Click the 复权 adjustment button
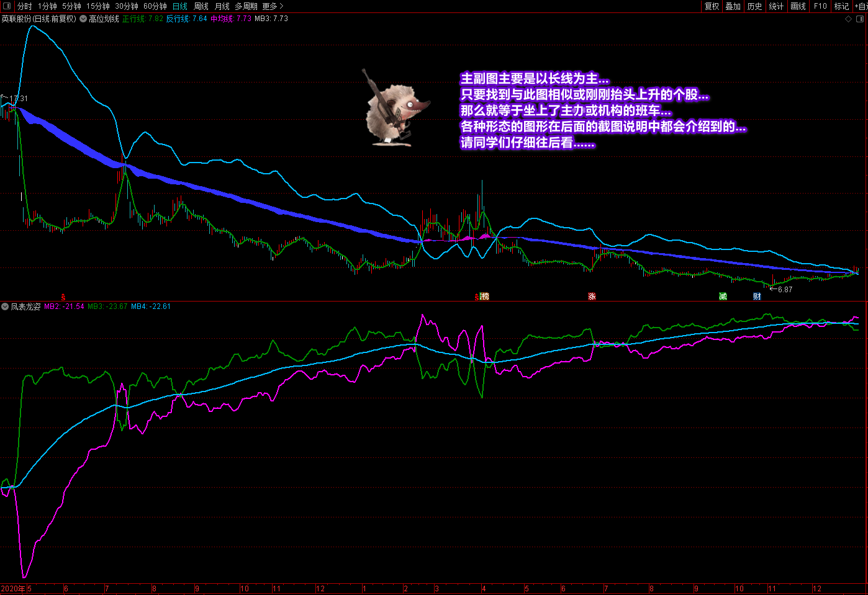This screenshot has height=595, width=868. 712,6
